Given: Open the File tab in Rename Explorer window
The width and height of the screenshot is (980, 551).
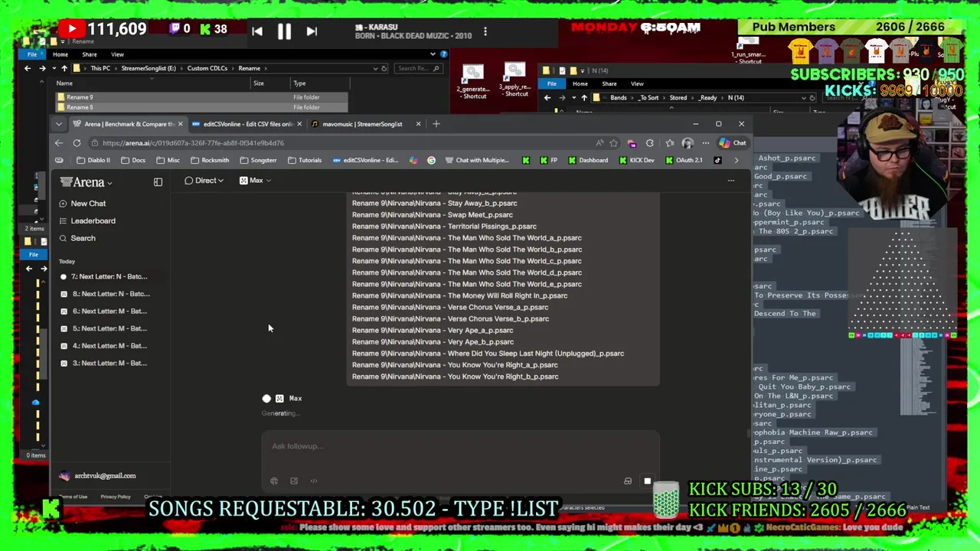Looking at the screenshot, I should point(32,54).
